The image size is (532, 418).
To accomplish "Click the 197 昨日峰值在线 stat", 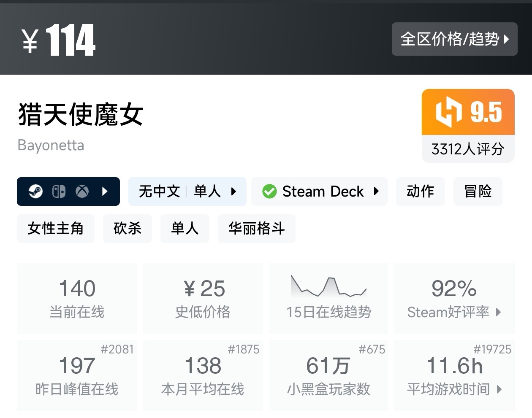I will [x=77, y=375].
